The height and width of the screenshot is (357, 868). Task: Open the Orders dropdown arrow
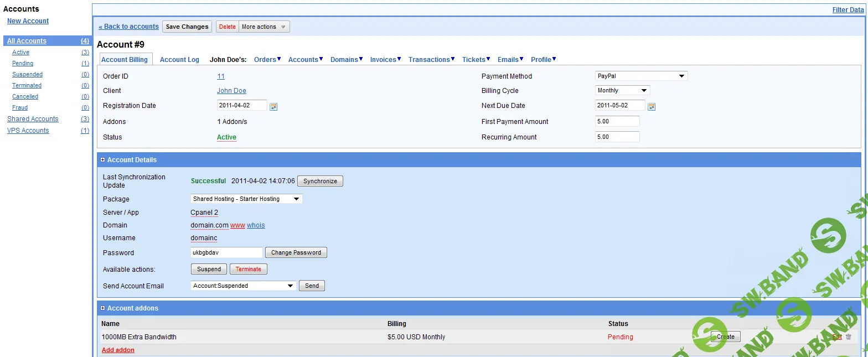[279, 59]
